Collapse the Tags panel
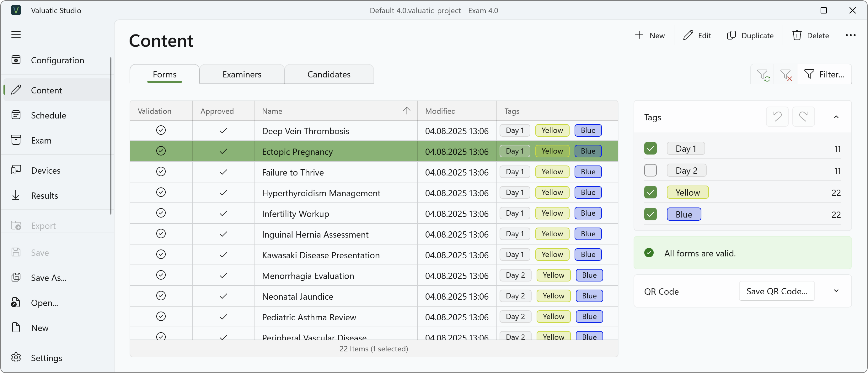 point(836,117)
